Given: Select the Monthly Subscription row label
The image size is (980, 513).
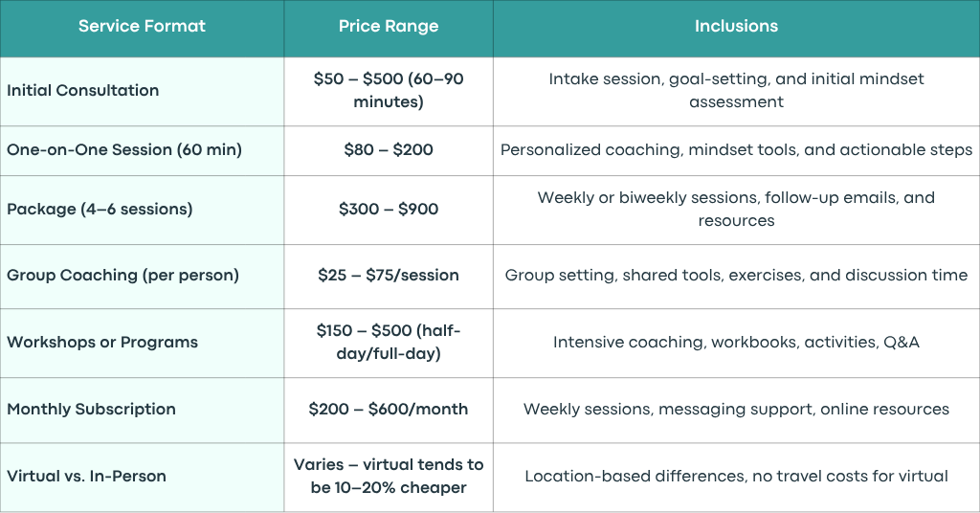Looking at the screenshot, I should coord(91,410).
